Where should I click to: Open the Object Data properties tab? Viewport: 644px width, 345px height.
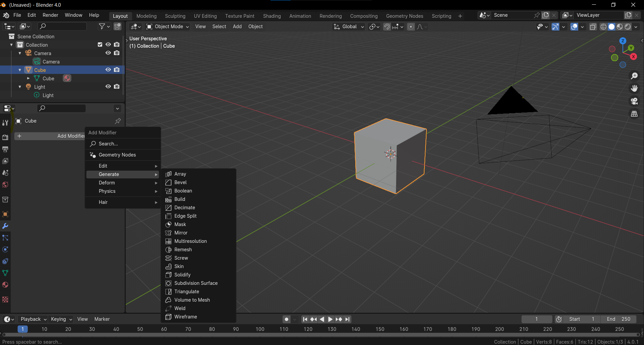click(x=5, y=273)
